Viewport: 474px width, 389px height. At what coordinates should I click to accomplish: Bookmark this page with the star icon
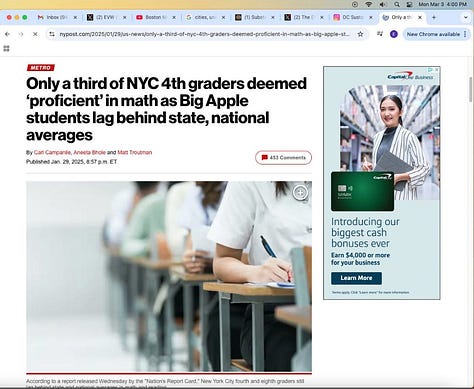[360, 34]
